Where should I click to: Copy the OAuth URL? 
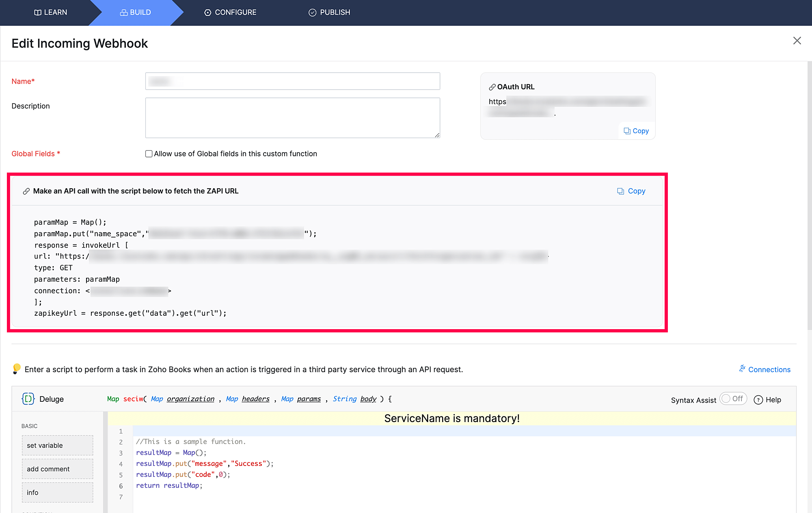pos(636,131)
